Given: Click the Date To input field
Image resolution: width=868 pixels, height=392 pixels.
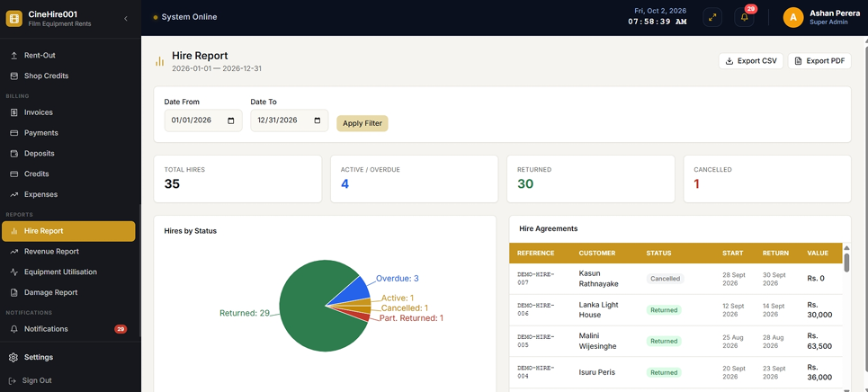Looking at the screenshot, I should click(x=289, y=120).
